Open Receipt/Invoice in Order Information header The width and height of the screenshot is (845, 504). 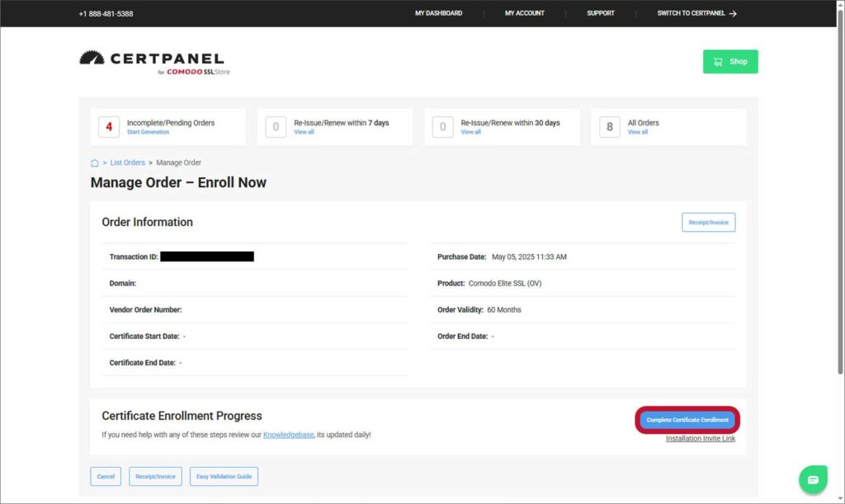pyautogui.click(x=708, y=223)
